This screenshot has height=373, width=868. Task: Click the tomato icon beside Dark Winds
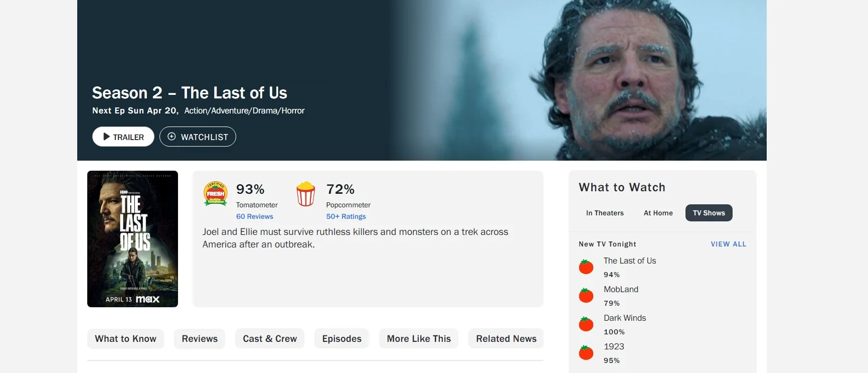(x=586, y=324)
